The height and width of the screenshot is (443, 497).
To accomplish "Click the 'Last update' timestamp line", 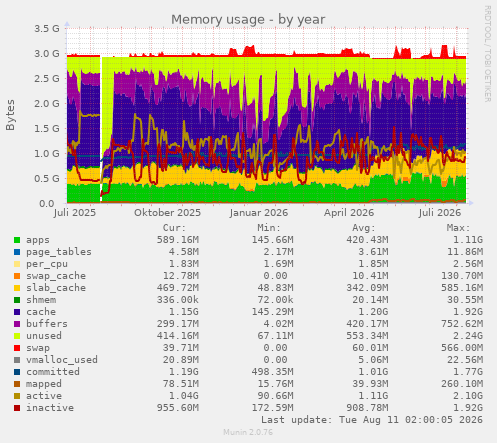I will [372, 420].
